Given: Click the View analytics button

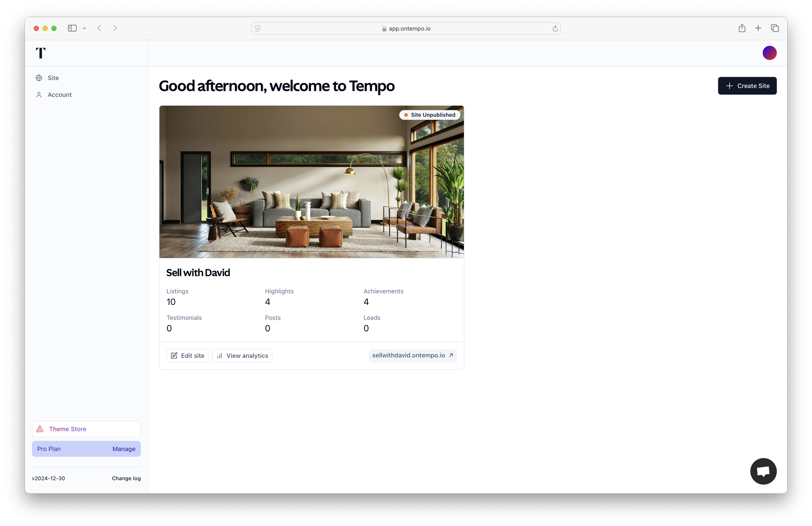Looking at the screenshot, I should tap(242, 355).
